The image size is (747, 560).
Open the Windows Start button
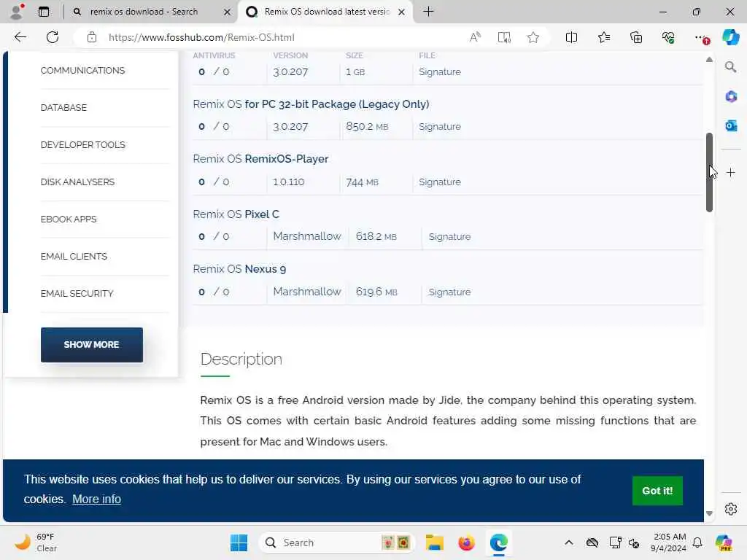point(239,542)
